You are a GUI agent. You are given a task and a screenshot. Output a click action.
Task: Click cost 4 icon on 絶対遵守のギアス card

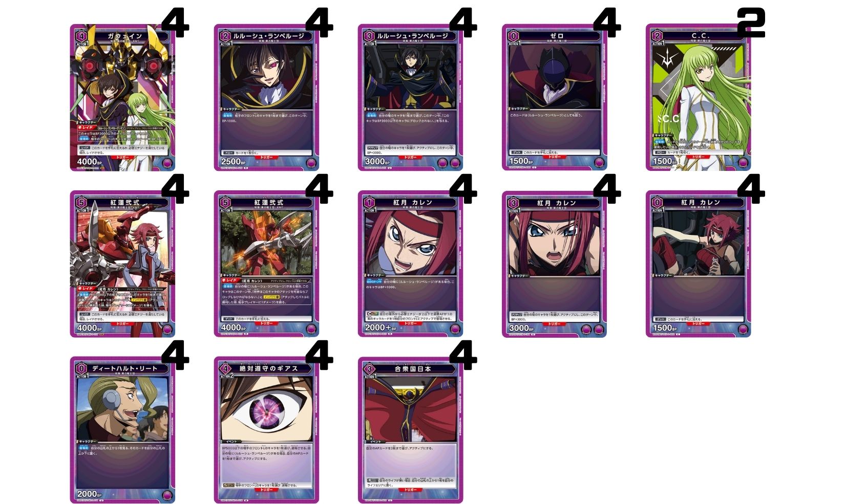tap(225, 368)
